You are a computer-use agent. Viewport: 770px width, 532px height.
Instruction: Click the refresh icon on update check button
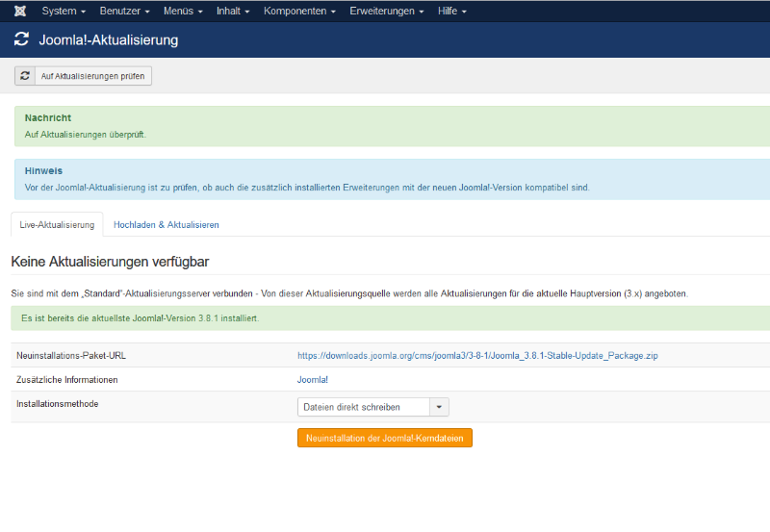pos(25,76)
